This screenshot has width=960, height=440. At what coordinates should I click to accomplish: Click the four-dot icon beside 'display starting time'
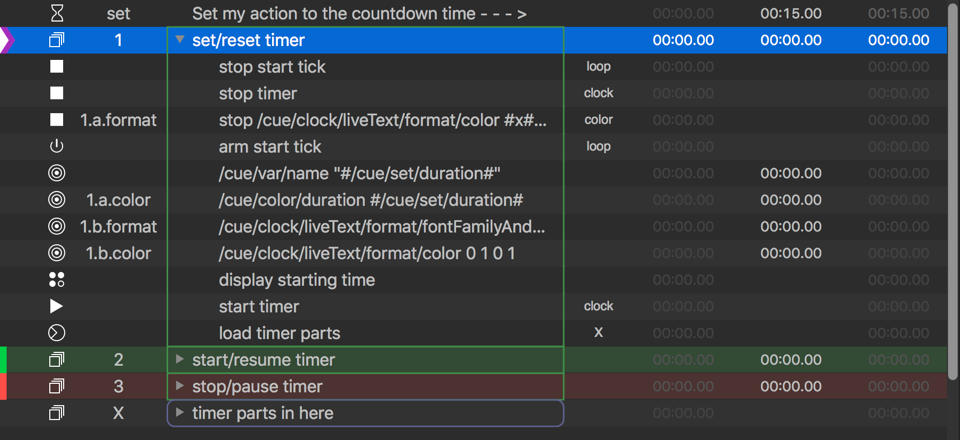click(57, 280)
